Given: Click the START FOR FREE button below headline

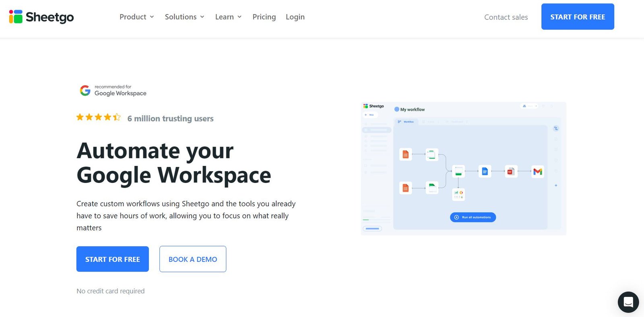Looking at the screenshot, I should (113, 259).
